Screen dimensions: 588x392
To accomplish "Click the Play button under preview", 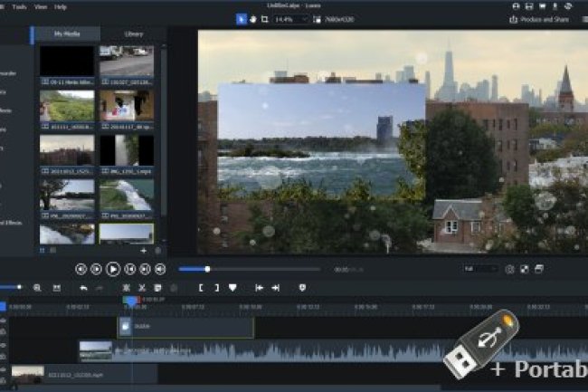I will pos(113,269).
